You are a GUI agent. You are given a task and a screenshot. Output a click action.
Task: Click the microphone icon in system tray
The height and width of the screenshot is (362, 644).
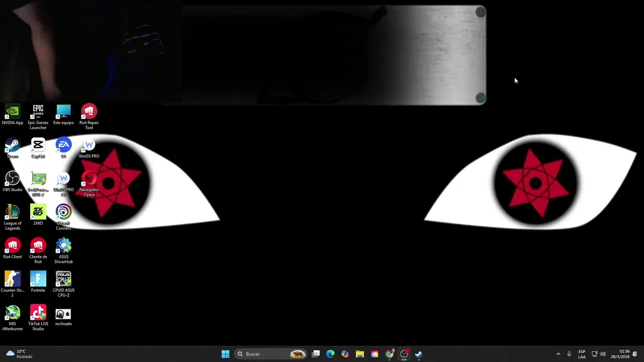(x=569, y=354)
